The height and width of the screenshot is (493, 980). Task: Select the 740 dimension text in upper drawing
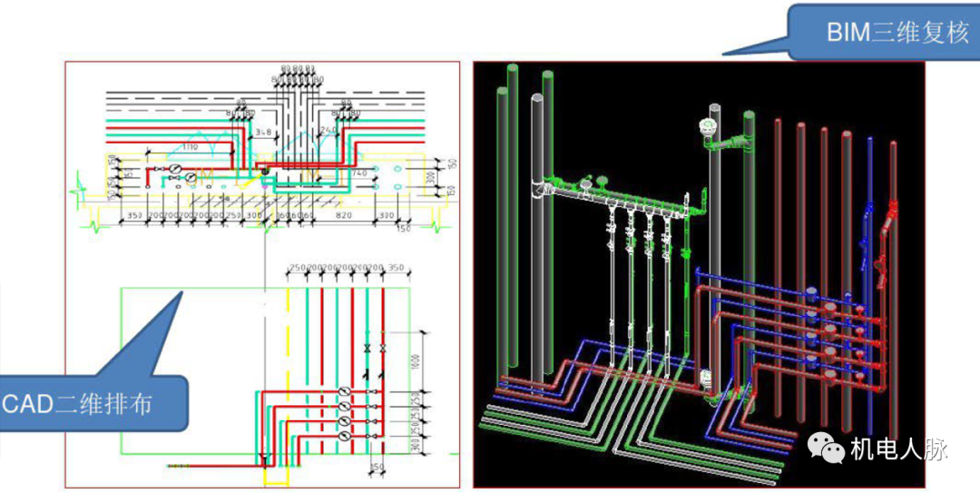[x=358, y=173]
